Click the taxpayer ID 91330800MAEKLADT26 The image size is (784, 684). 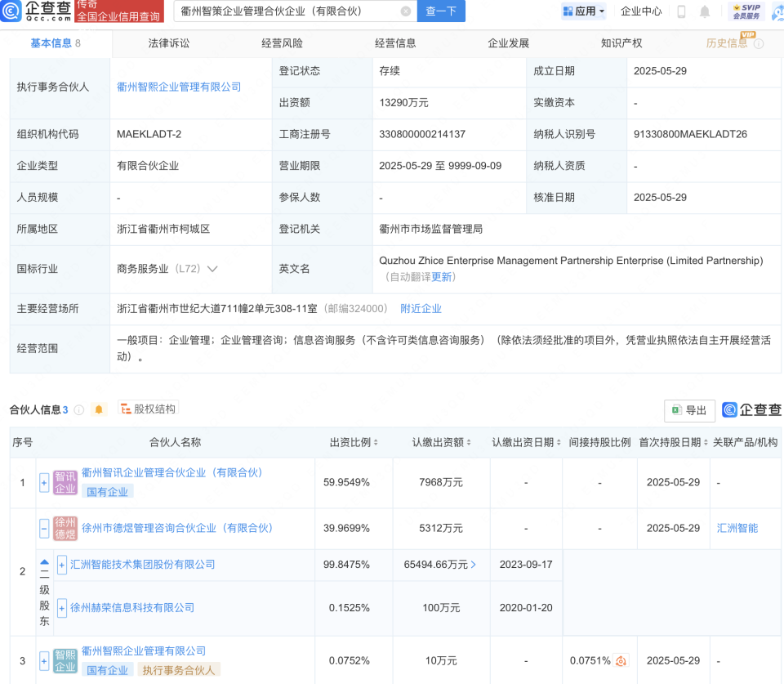[x=690, y=134]
